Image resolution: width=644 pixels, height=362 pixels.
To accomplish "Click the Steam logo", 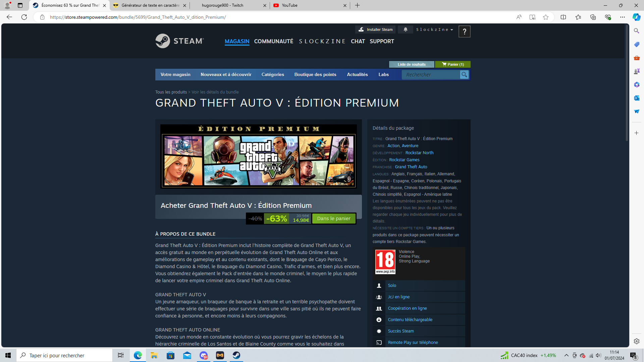I will [x=179, y=41].
